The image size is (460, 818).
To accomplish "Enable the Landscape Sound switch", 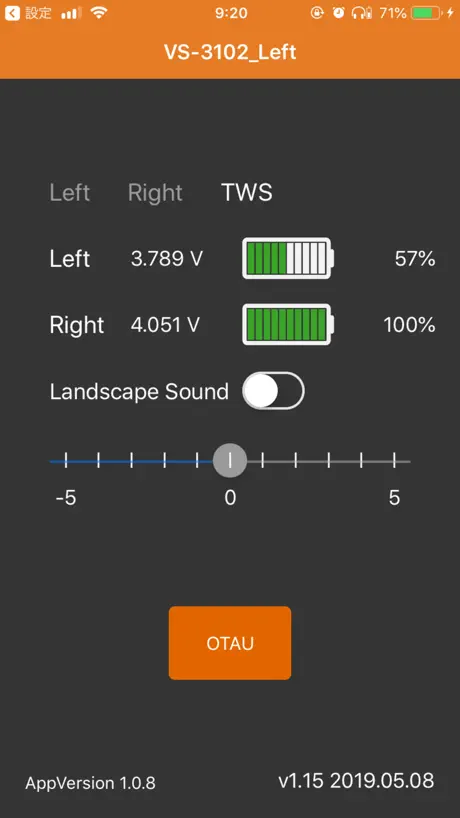I will pyautogui.click(x=273, y=391).
